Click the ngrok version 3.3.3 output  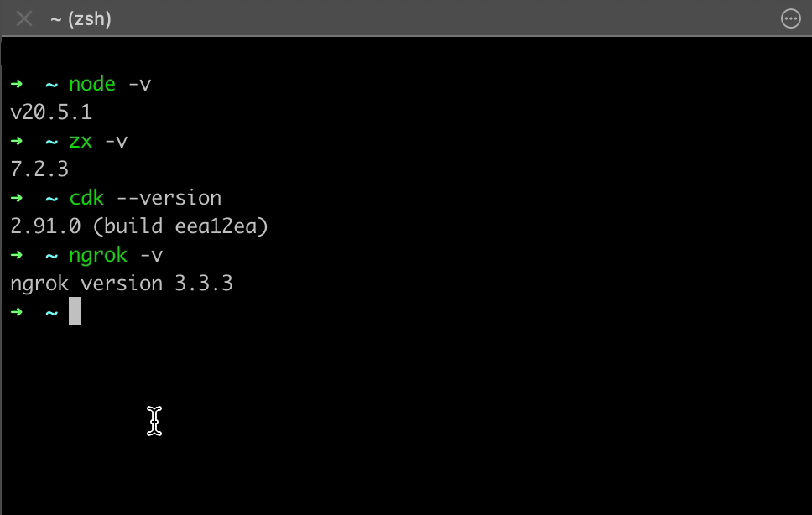[122, 284]
